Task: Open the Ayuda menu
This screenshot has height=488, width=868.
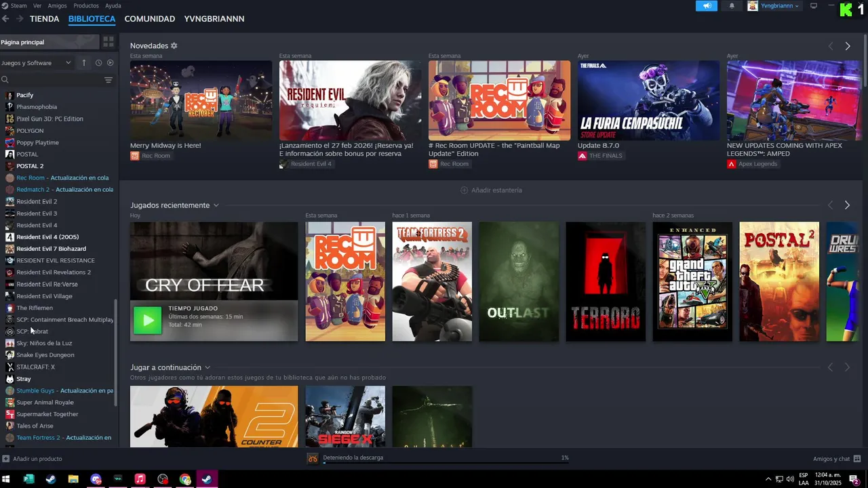Action: [113, 5]
